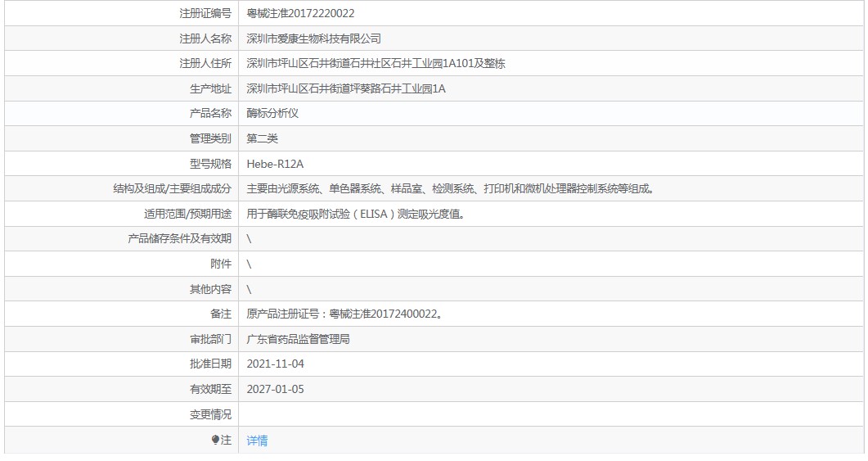Select the label 管理类别

210,138
